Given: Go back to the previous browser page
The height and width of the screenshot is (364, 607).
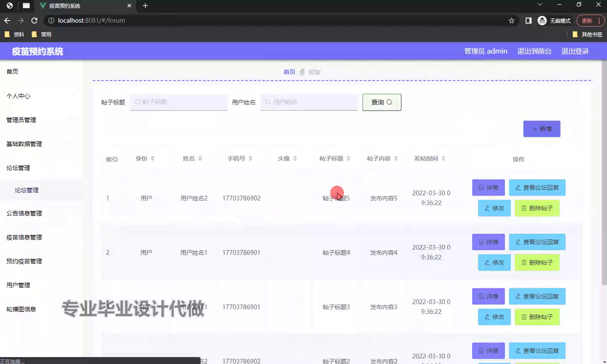Looking at the screenshot, I should [x=7, y=20].
